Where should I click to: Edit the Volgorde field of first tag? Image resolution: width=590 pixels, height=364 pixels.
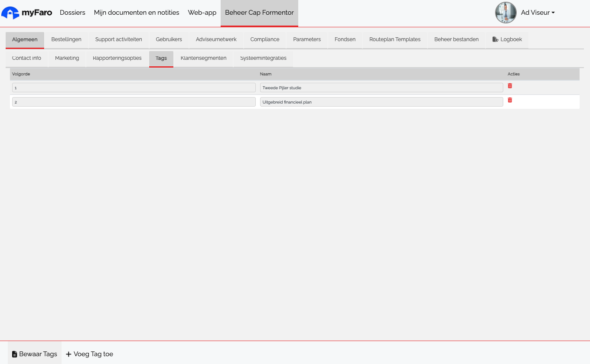point(134,88)
